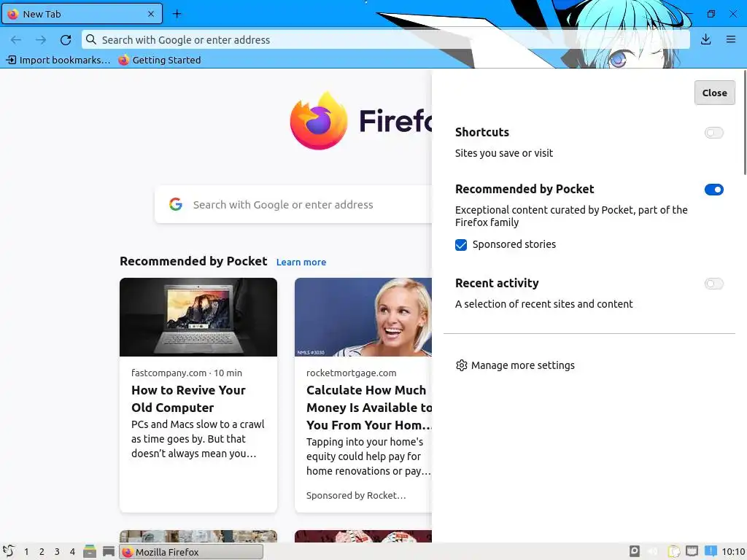Click the forward navigation arrow
The width and height of the screenshot is (747, 560).
click(41, 40)
